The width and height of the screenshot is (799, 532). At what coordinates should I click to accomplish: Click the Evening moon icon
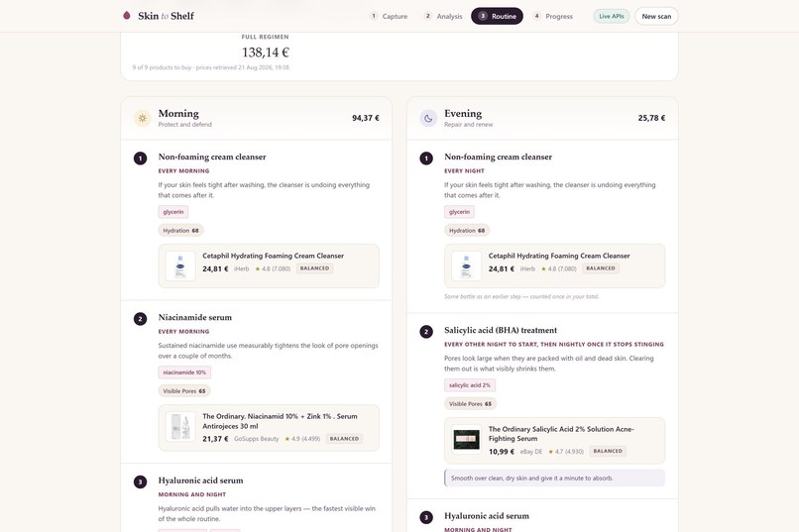[428, 118]
